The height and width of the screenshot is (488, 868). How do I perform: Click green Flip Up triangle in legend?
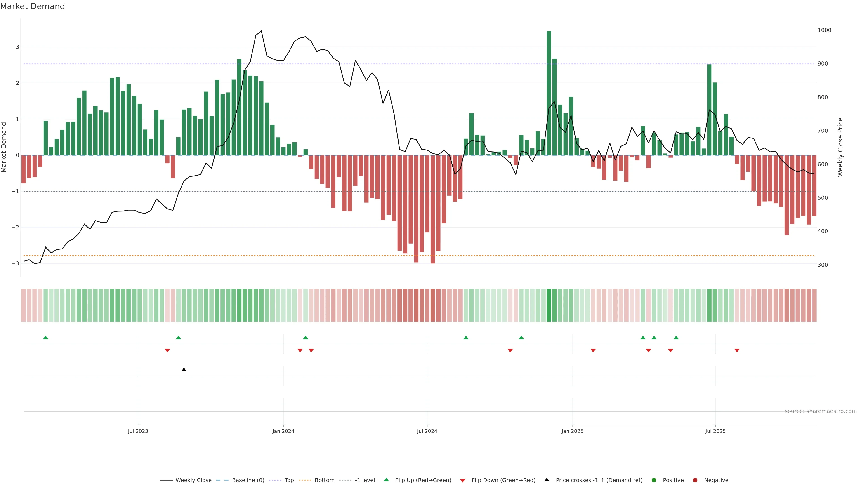tap(386, 480)
